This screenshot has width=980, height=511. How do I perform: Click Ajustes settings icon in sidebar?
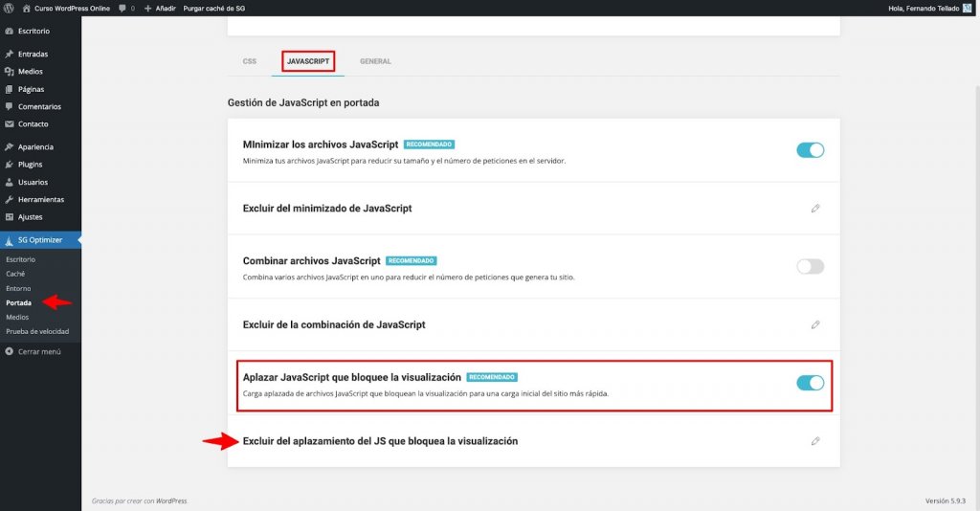[x=9, y=217]
